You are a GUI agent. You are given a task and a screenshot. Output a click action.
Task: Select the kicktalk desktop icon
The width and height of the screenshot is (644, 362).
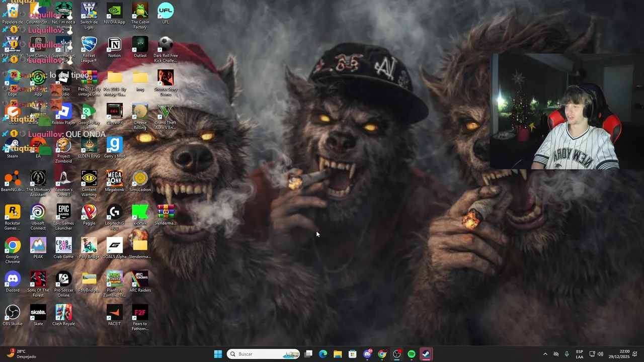click(140, 215)
